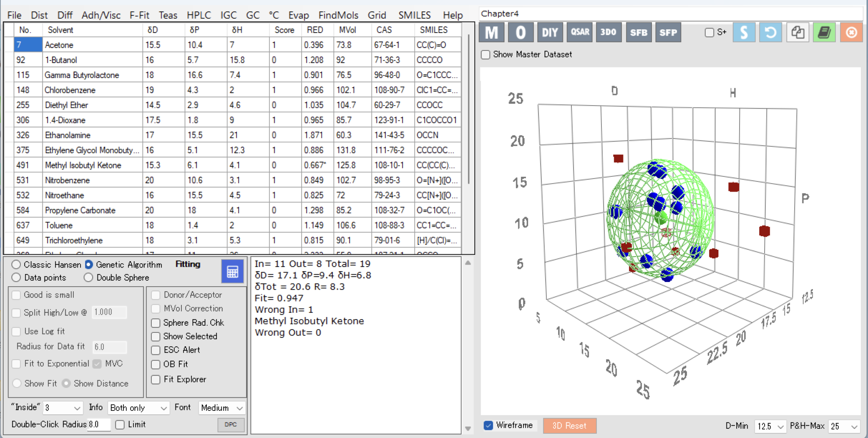This screenshot has width=868, height=438.
Task: Open the HPLC menu
Action: [x=199, y=15]
